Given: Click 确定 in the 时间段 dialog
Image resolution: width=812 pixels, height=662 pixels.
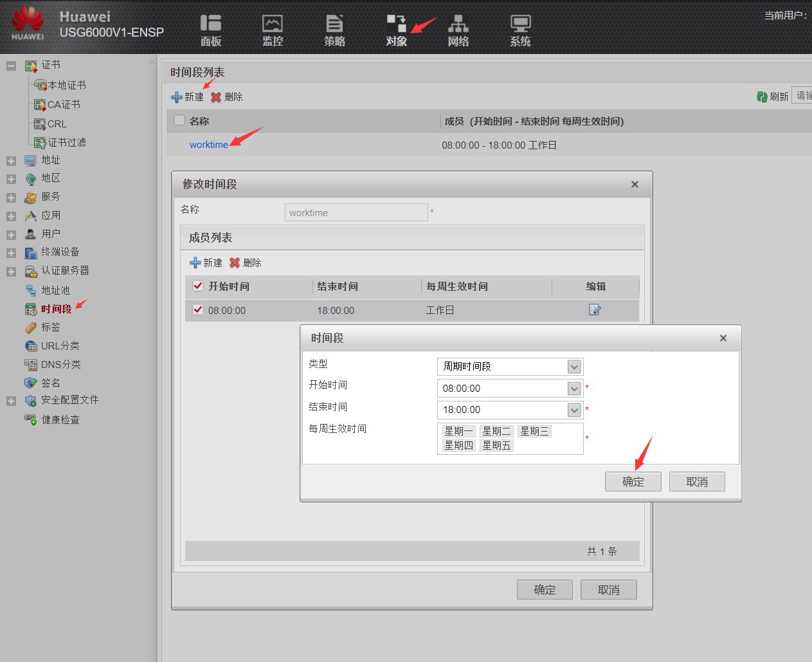Looking at the screenshot, I should 633,481.
